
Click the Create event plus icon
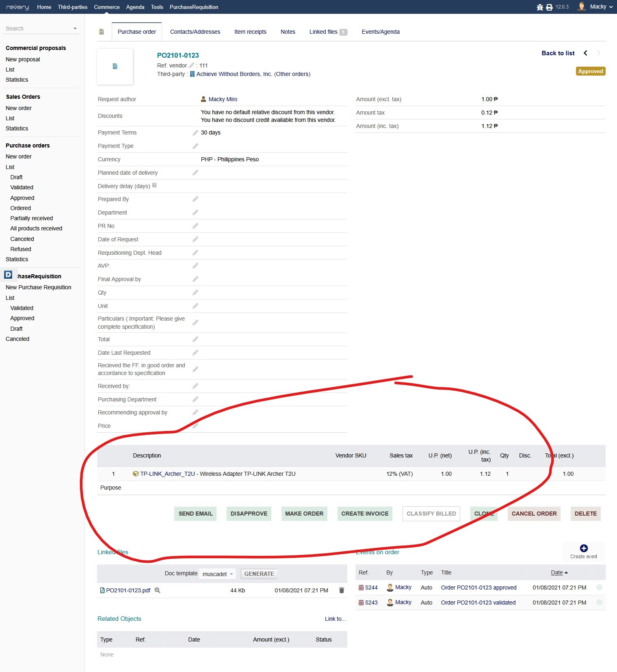[x=584, y=548]
